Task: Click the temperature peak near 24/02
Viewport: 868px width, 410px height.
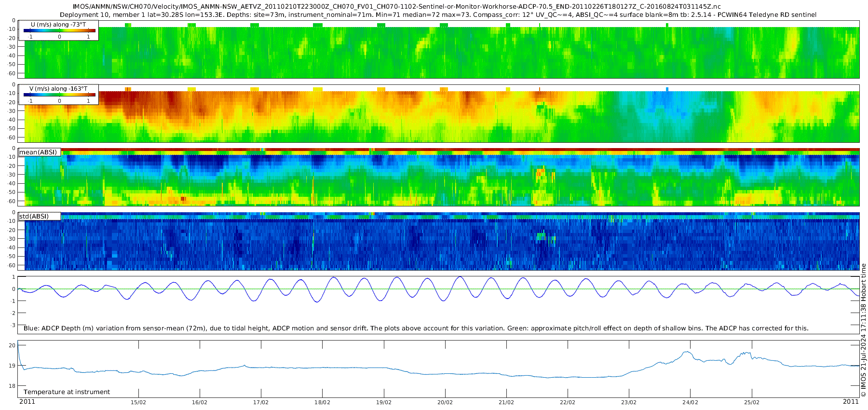Action: click(687, 353)
